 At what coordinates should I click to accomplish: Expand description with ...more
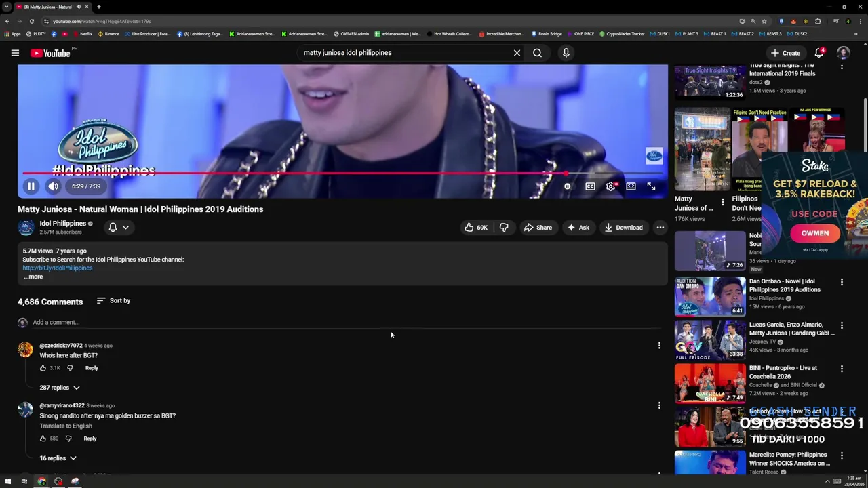point(33,277)
